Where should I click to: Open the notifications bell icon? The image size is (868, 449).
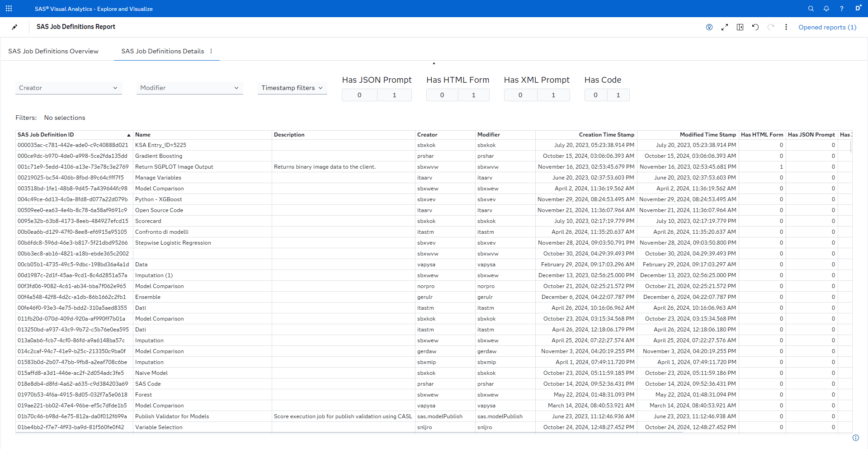point(826,9)
